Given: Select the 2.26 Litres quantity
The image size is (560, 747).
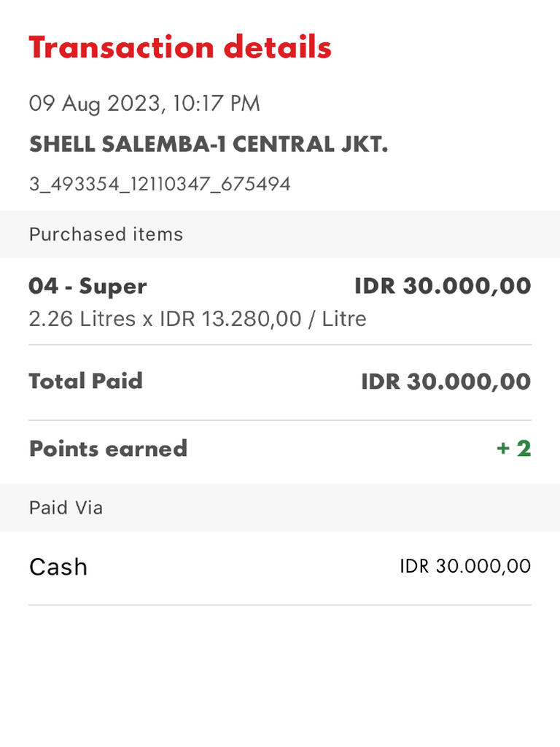Looking at the screenshot, I should click(82, 319).
